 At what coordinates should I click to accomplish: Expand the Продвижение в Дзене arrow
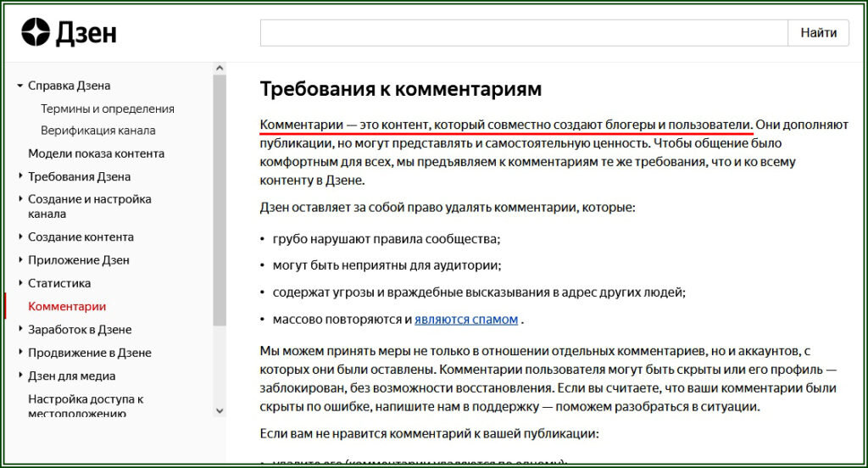20,352
